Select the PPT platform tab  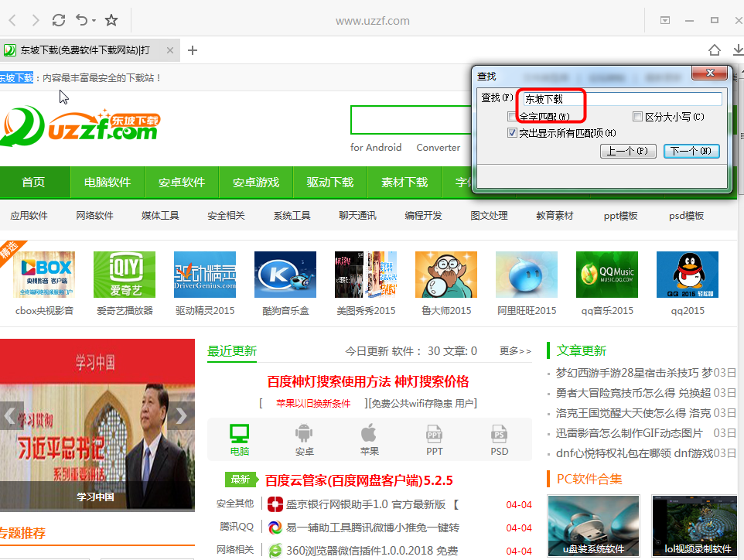click(434, 440)
